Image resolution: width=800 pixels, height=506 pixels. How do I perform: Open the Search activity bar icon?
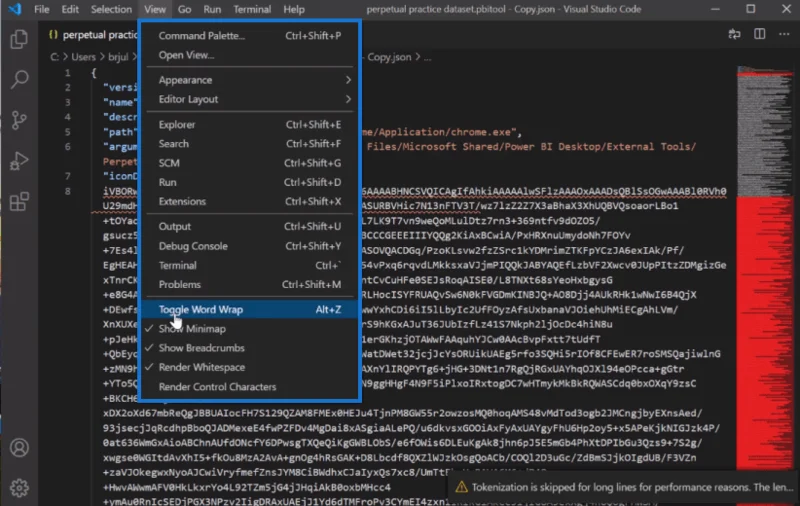(x=19, y=79)
